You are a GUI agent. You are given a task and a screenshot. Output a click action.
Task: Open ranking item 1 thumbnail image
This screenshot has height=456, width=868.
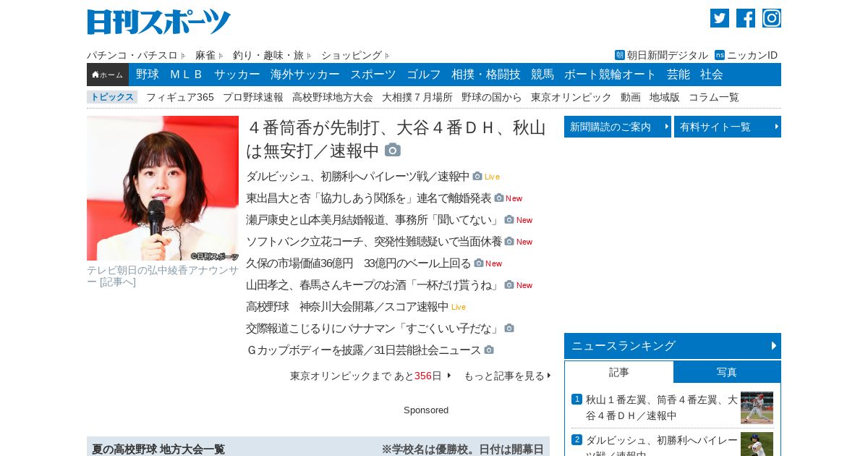click(x=757, y=408)
